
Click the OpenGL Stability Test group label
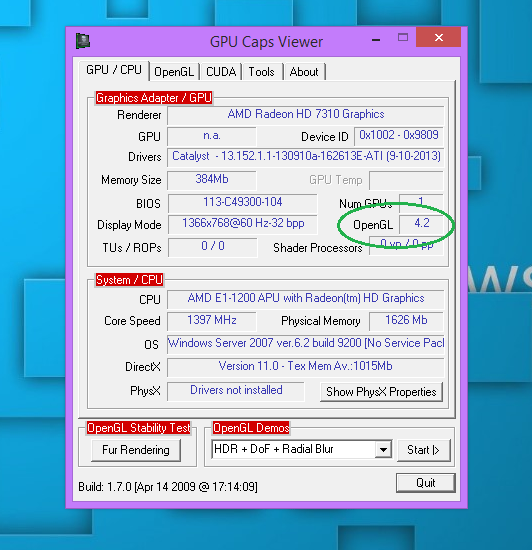pyautogui.click(x=139, y=428)
